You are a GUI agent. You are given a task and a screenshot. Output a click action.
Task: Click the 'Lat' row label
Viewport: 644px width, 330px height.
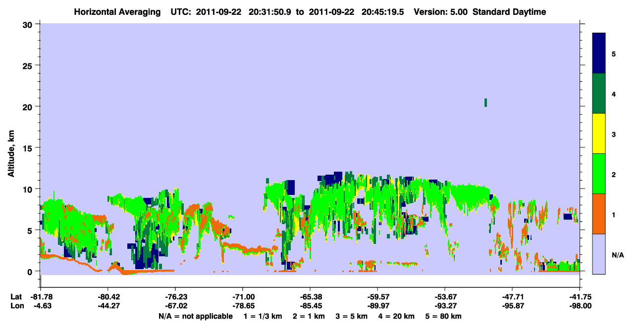(16, 297)
